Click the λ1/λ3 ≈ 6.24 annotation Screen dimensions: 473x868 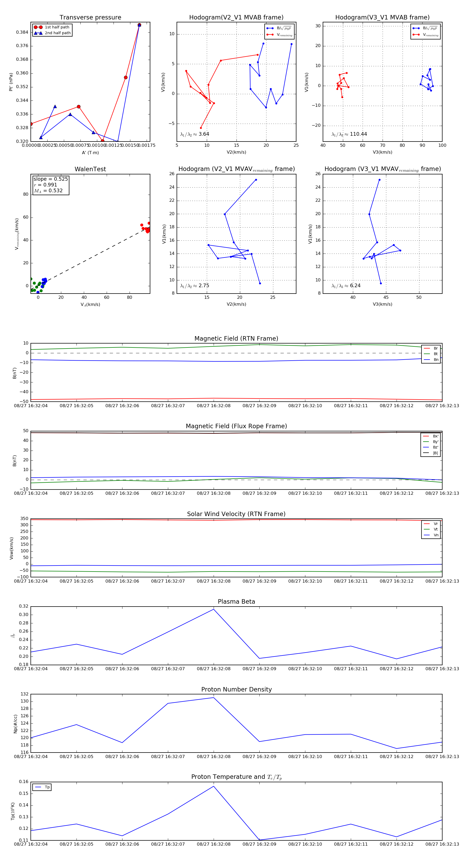click(x=346, y=286)
